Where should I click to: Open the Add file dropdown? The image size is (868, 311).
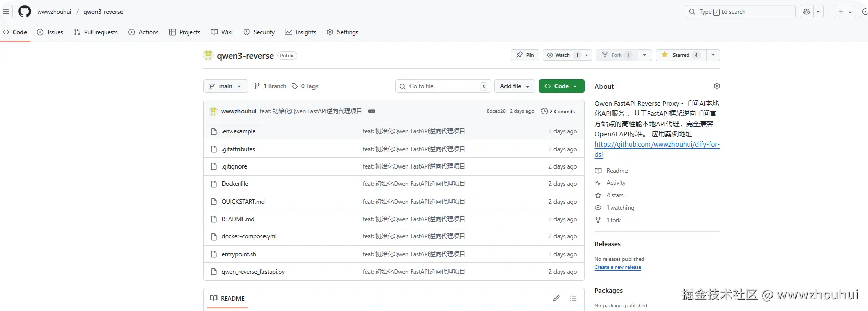tap(515, 86)
